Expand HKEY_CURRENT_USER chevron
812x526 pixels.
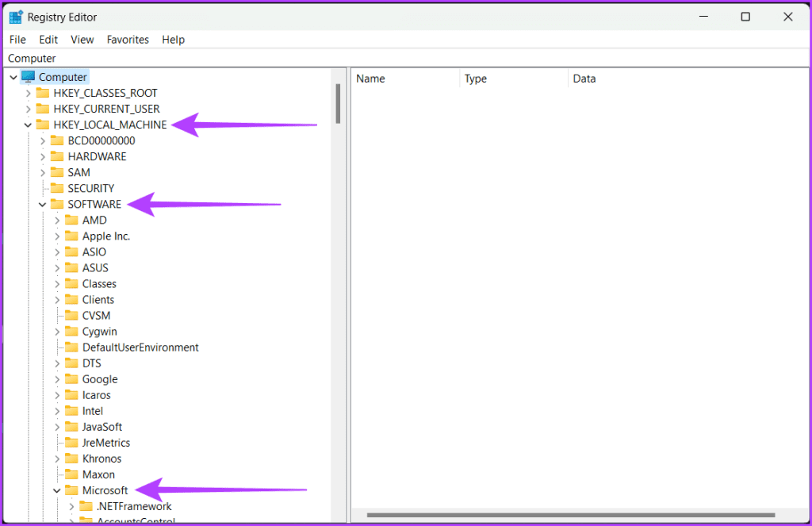(29, 109)
